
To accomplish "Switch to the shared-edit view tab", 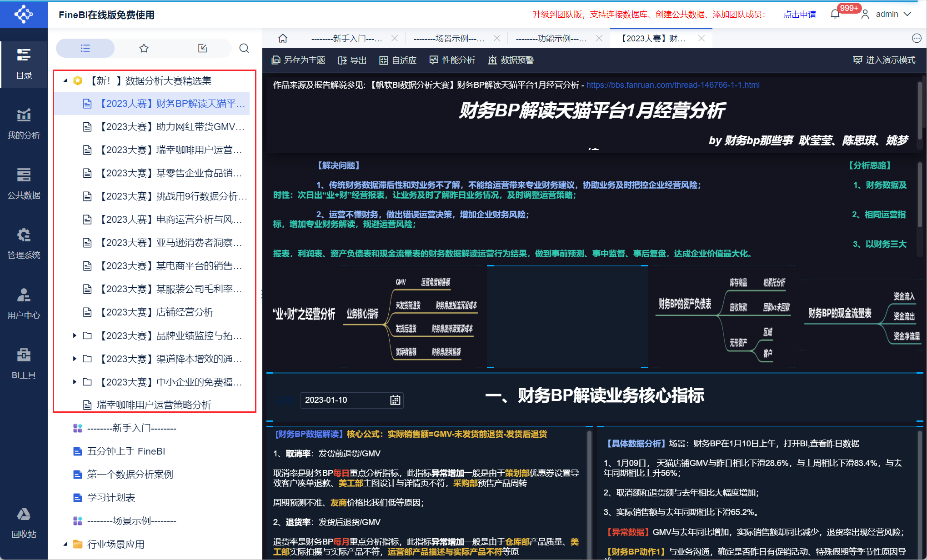I will [202, 48].
